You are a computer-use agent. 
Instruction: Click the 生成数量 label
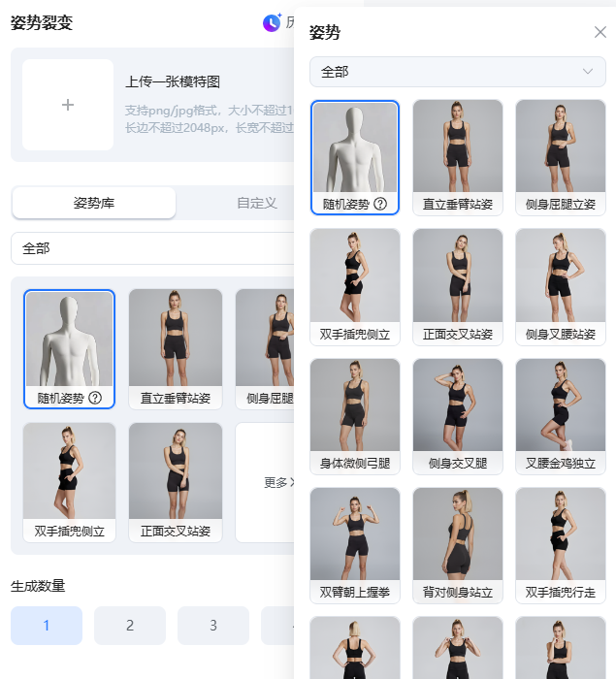coord(38,586)
